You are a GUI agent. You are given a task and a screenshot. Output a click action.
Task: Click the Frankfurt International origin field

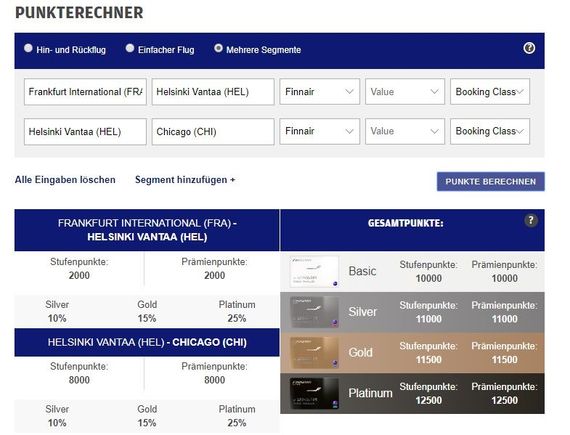[85, 92]
